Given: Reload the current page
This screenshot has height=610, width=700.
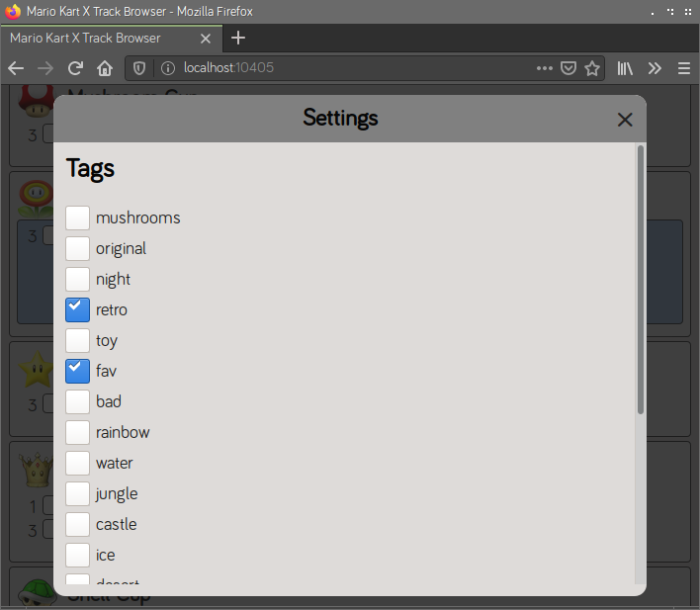Looking at the screenshot, I should (75, 68).
